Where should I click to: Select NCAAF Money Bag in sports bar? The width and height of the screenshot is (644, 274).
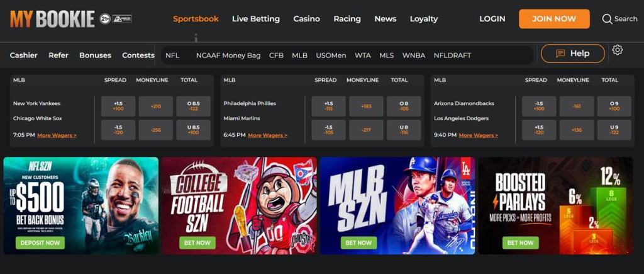228,55
